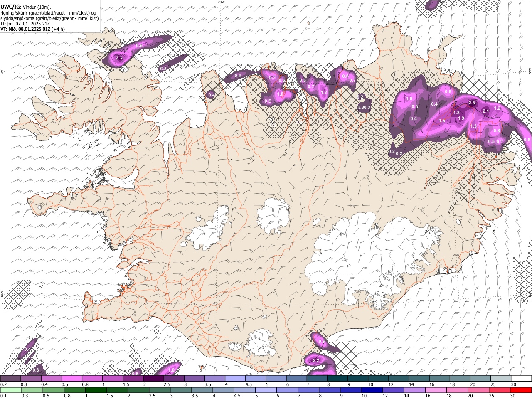Click the 'slydda/snjókoma' legend description line
The image size is (532, 399).
(x=49, y=18)
